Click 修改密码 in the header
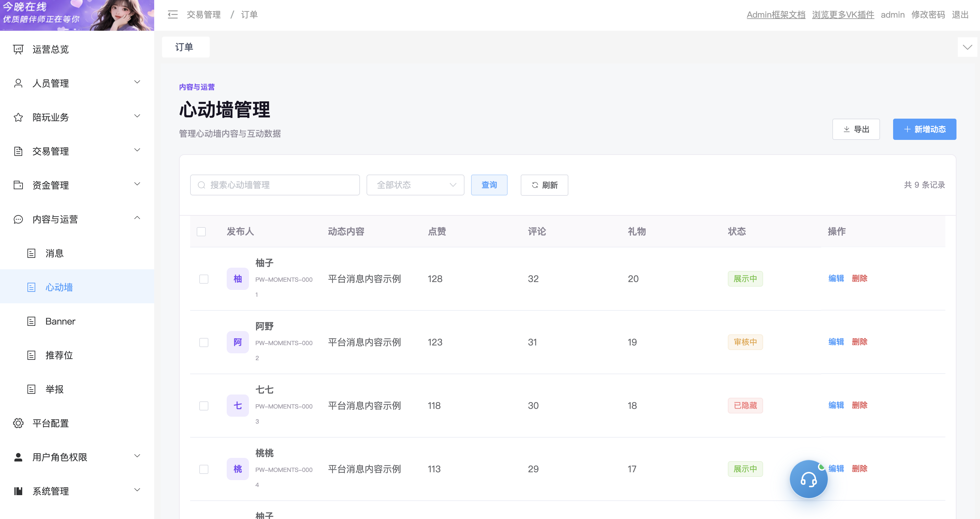The height and width of the screenshot is (519, 980). (928, 14)
